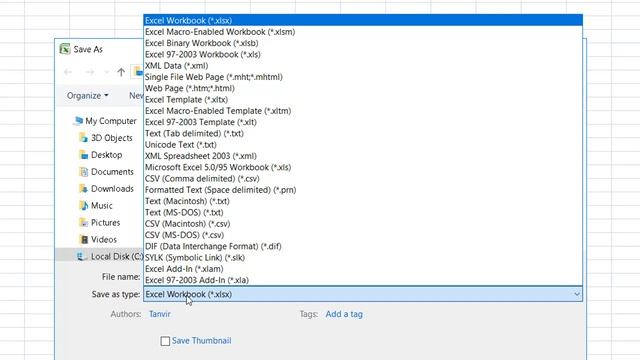Select XML Data (*.xml) option
This screenshot has height=360, width=640.
point(363,66)
